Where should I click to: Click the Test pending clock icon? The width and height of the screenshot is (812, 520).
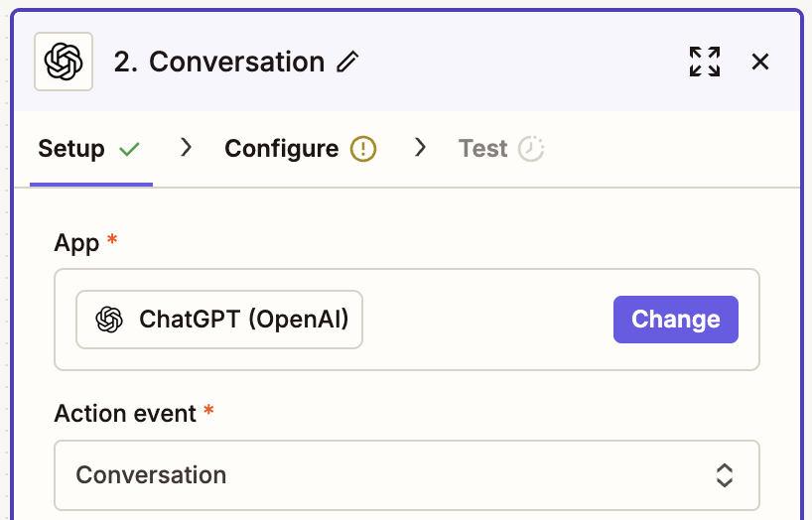tap(531, 149)
